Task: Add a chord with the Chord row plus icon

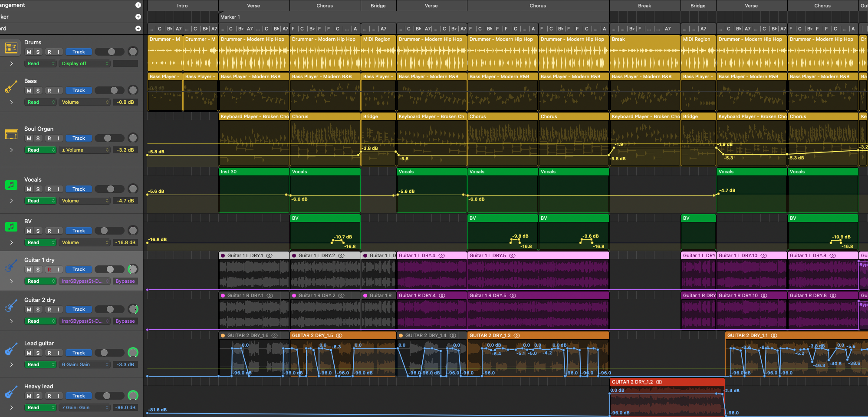Action: [x=138, y=29]
